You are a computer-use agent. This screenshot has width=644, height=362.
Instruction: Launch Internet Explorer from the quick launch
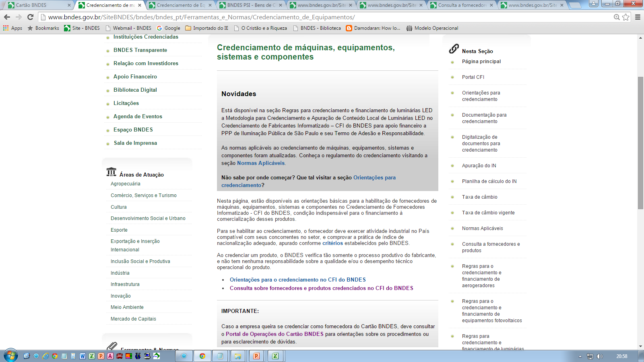[45, 356]
